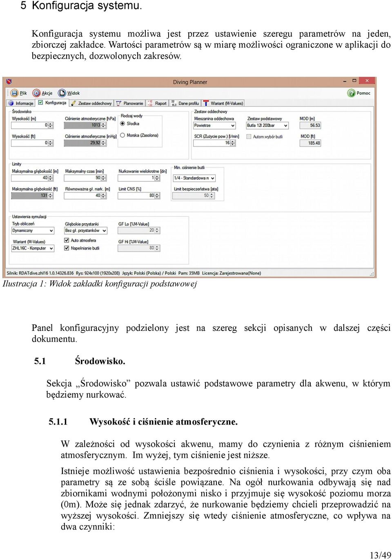Adjust the Limit CNS [%] spinner

coord(158,196)
